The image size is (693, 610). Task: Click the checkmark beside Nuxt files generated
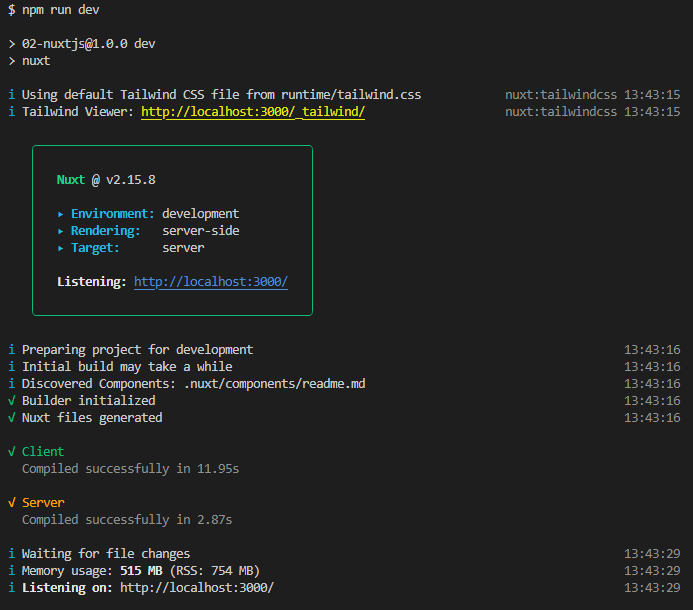coord(11,418)
